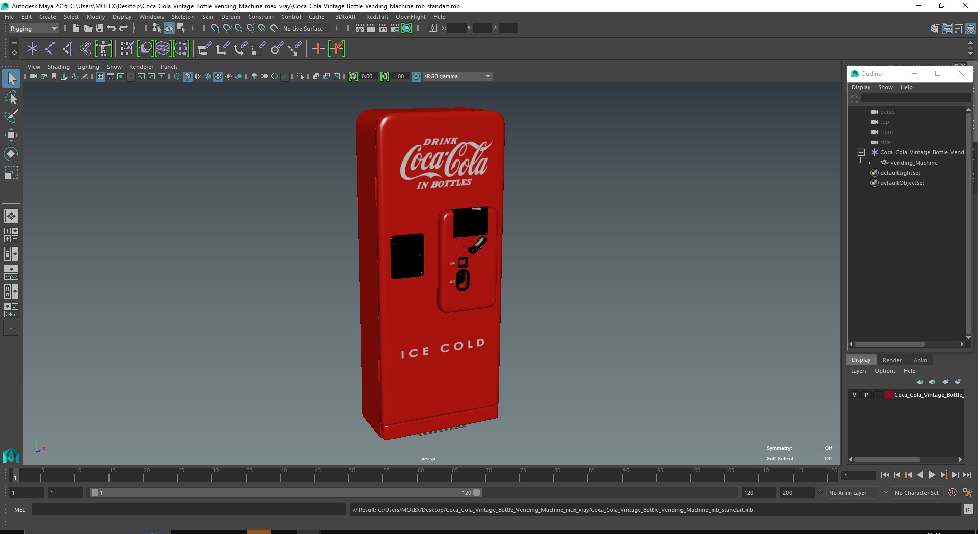Click the red layer color swatch
Viewport: 980px width, 534px height.
889,395
